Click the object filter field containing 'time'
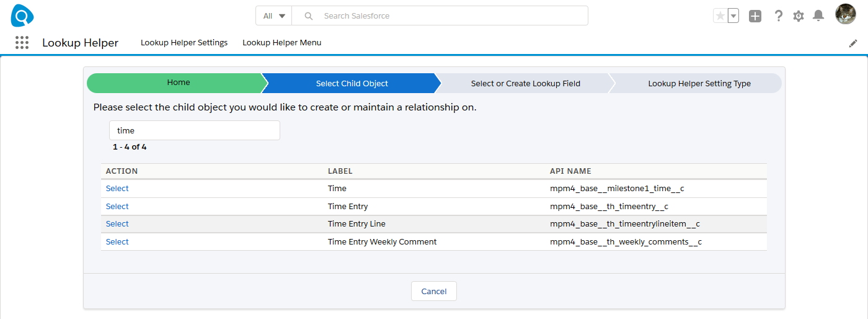Viewport: 868px width, 319px height. pos(195,130)
